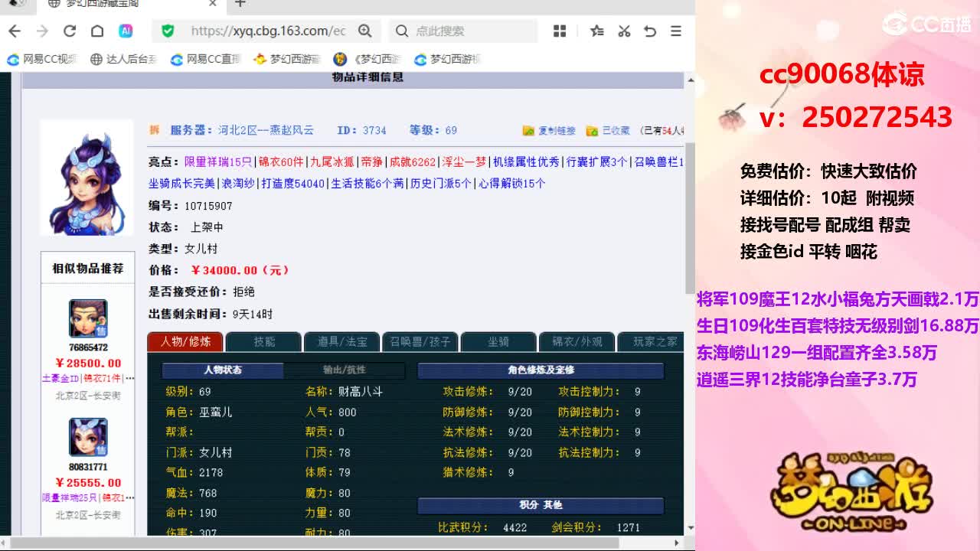Click the 锦衣60件 highlight tag

(281, 162)
